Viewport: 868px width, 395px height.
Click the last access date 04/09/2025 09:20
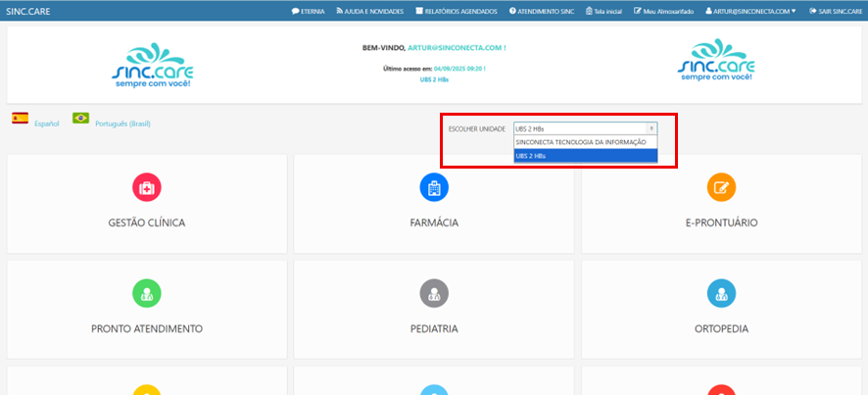(460, 69)
